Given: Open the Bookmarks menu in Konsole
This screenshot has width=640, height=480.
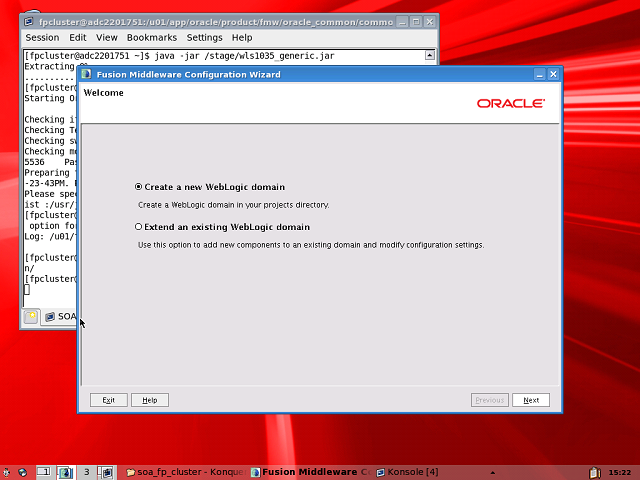Looking at the screenshot, I should point(152,38).
